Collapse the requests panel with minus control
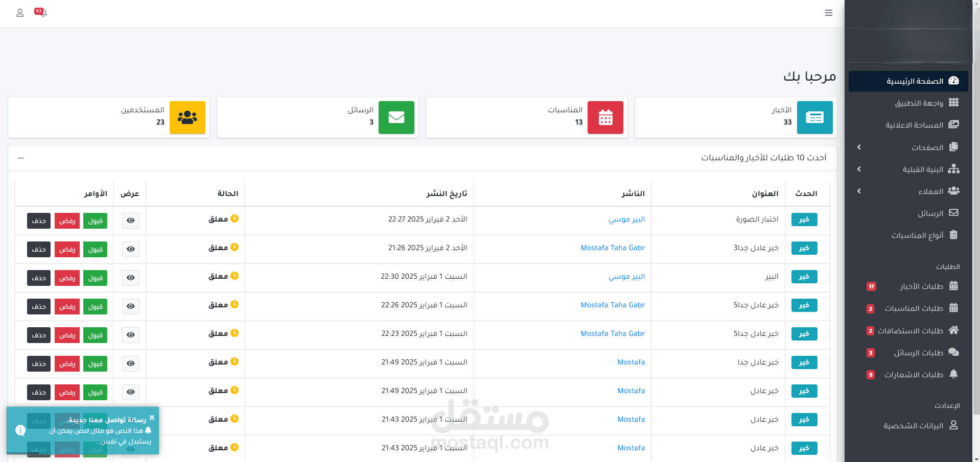 tap(21, 158)
